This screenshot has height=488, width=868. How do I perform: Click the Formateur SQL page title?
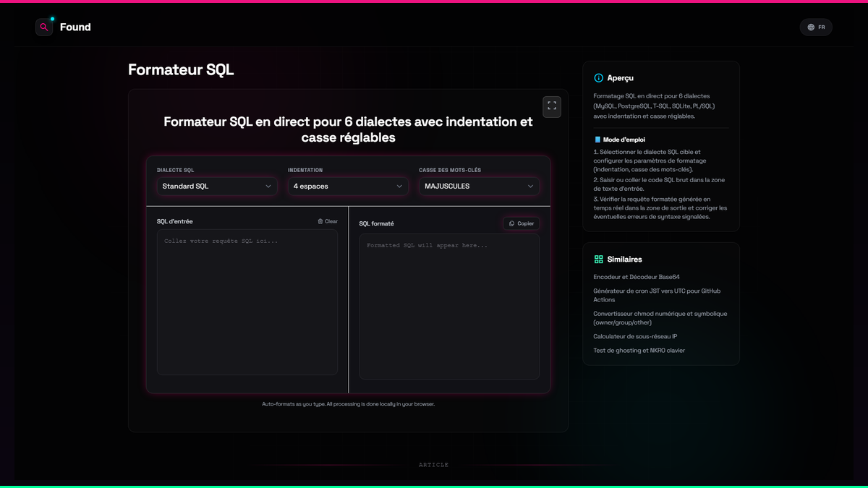pyautogui.click(x=181, y=69)
